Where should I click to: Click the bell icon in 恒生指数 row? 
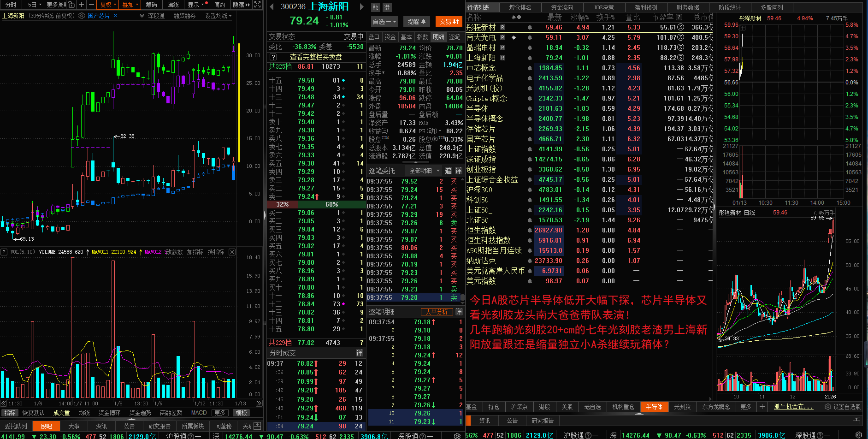[x=530, y=231]
